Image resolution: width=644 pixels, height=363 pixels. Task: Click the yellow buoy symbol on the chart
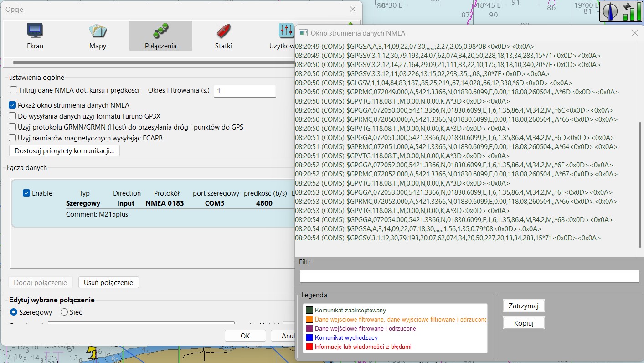[x=93, y=352]
